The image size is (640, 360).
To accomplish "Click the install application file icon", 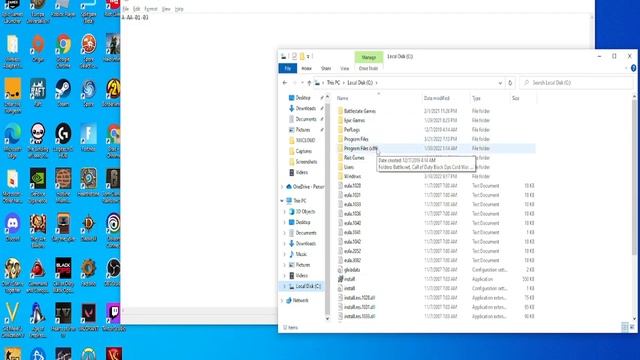I will (x=340, y=279).
